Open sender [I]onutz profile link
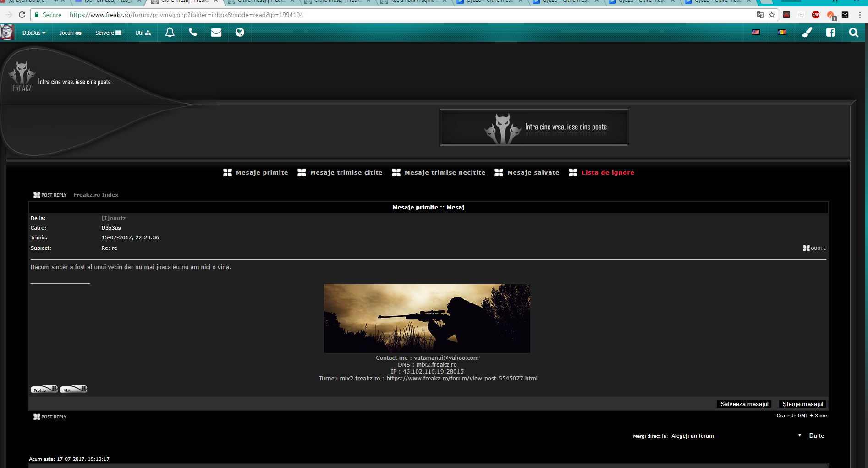 [113, 218]
